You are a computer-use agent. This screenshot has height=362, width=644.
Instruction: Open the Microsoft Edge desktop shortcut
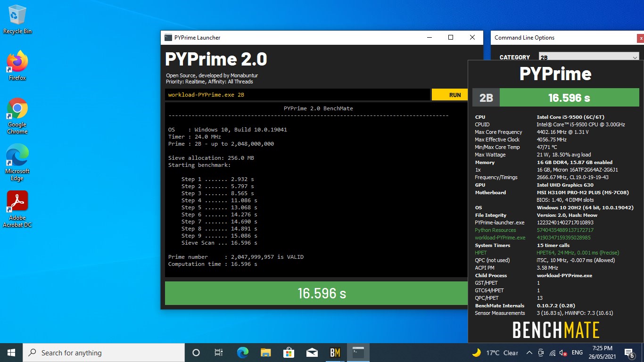pos(17,163)
